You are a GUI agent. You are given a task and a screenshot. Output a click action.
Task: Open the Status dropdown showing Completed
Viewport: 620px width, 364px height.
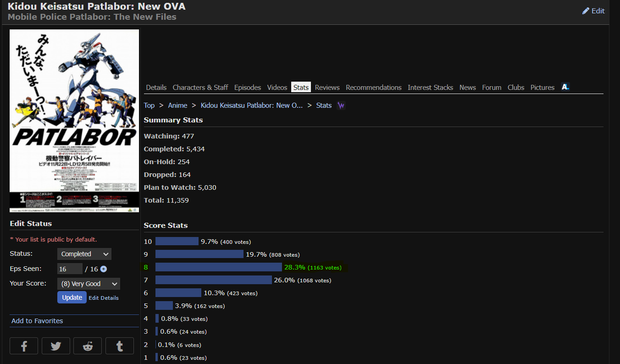coord(84,254)
